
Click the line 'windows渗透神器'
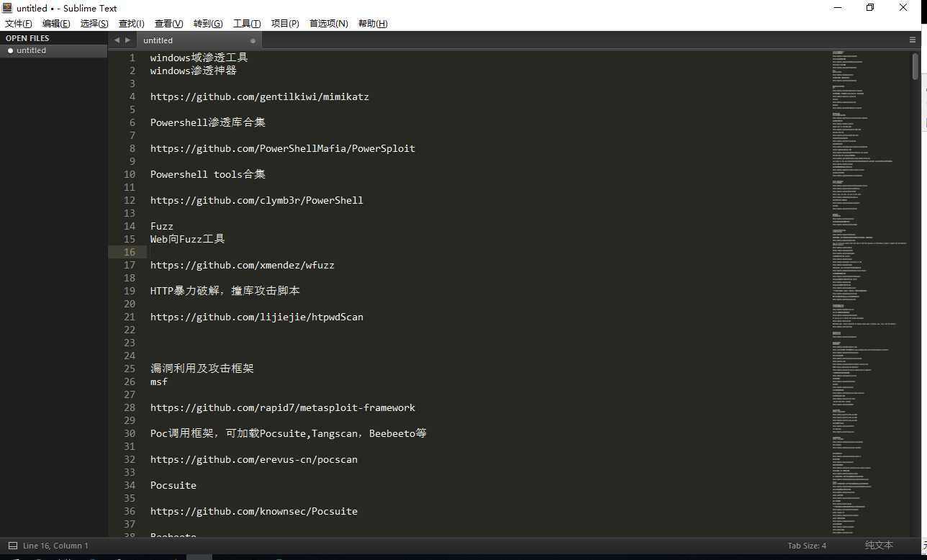(194, 71)
